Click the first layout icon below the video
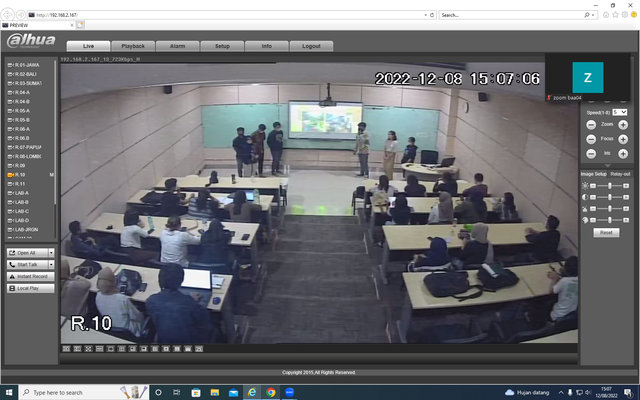640x400 pixels. 66,349
